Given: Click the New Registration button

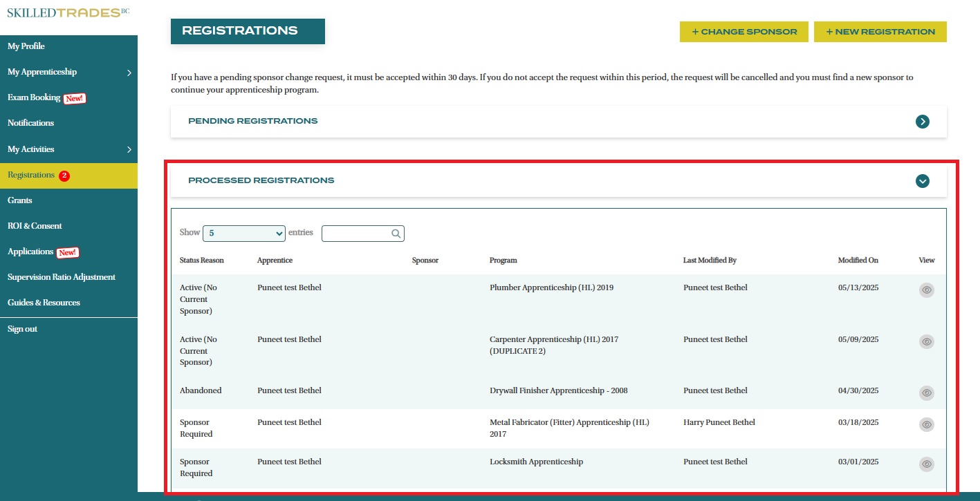Looking at the screenshot, I should click(880, 32).
